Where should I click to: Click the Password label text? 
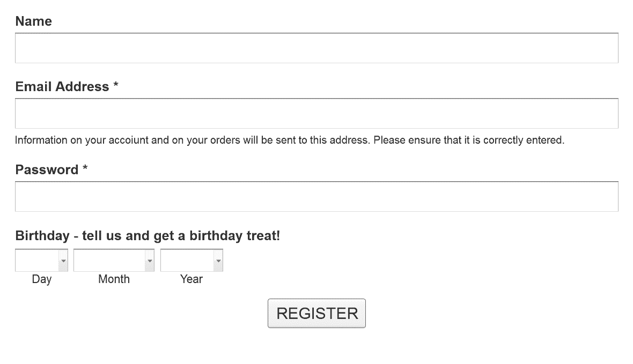point(47,169)
